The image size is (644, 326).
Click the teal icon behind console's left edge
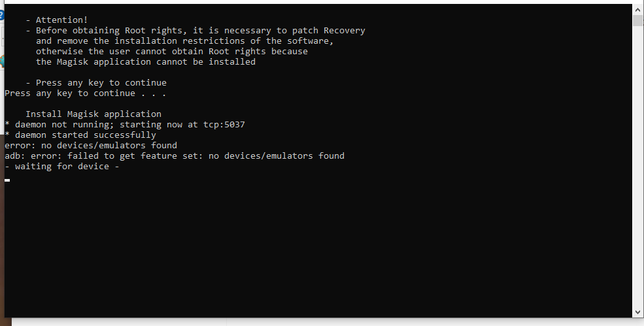(2, 61)
